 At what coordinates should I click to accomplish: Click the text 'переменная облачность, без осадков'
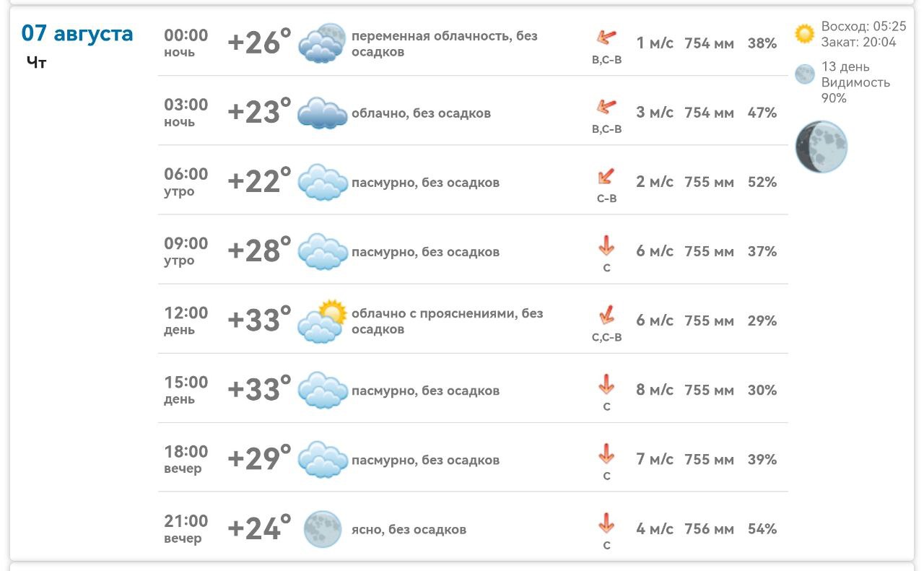point(445,43)
